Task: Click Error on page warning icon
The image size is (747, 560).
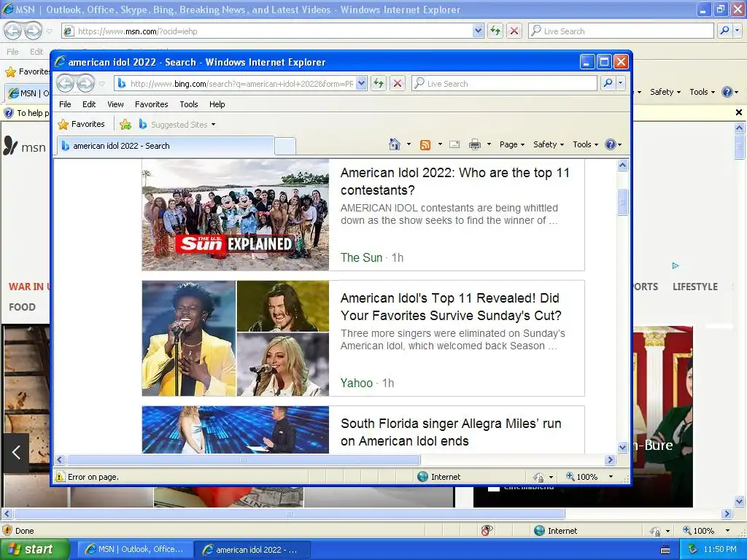Action: [x=60, y=477]
